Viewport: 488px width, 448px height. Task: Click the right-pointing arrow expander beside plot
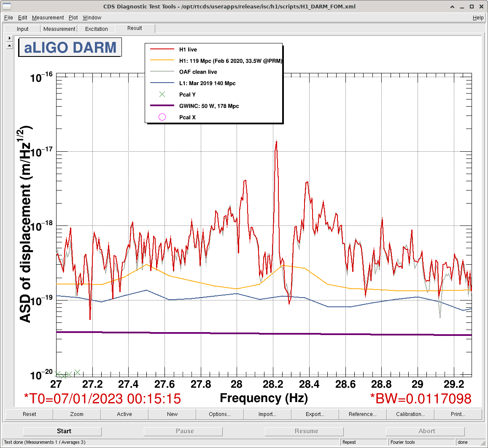(x=10, y=38)
